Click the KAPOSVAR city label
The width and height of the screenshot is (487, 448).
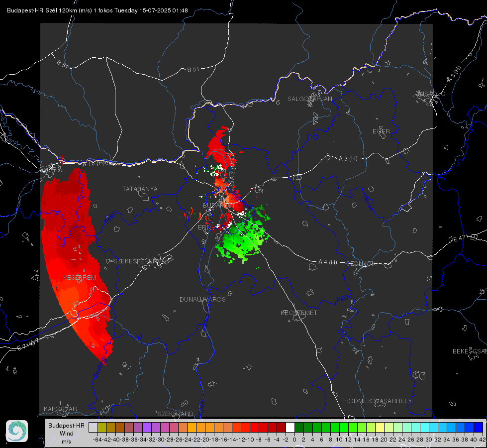coord(60,409)
